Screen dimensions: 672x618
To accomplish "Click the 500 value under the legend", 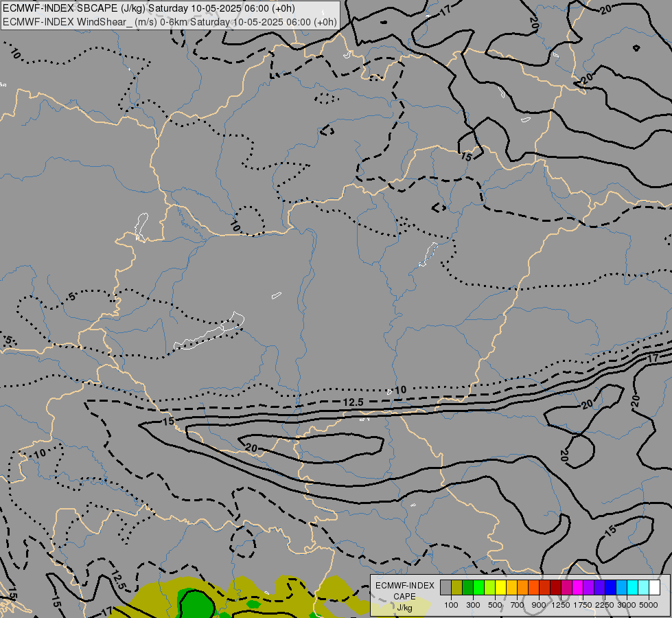I will coord(495,605).
